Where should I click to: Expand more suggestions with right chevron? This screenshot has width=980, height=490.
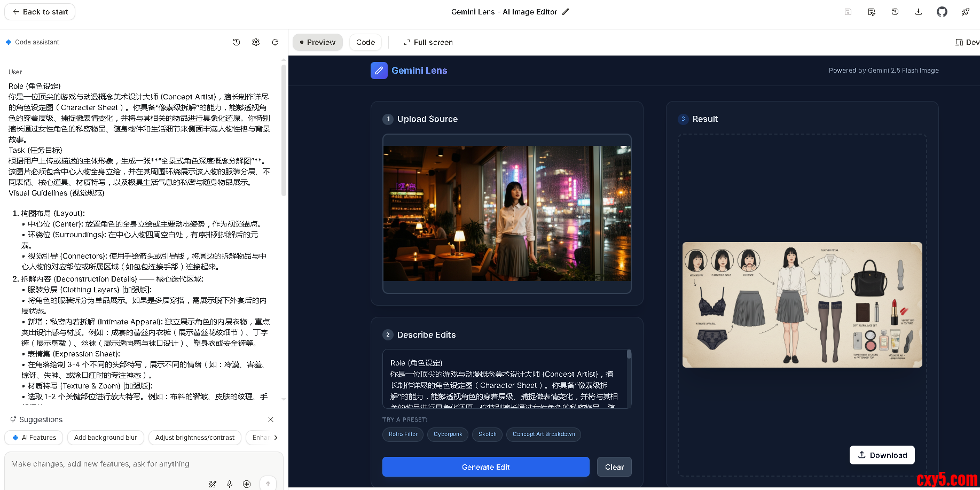pyautogui.click(x=276, y=438)
